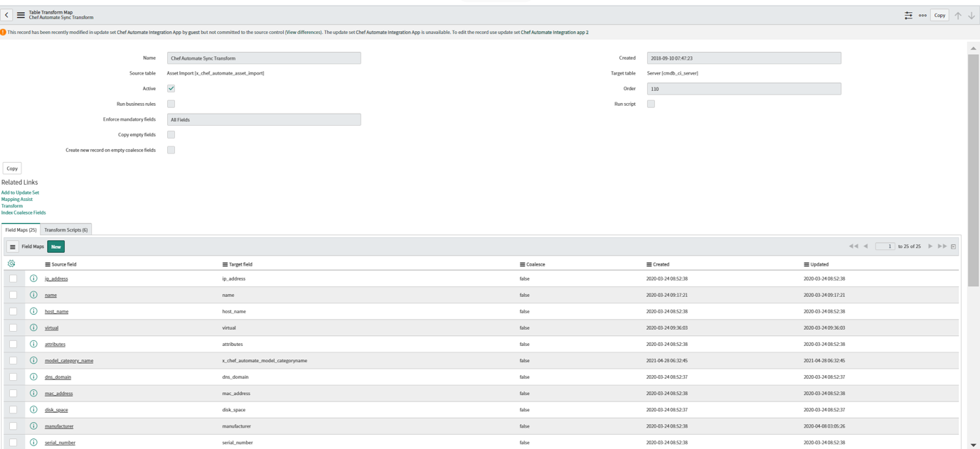This screenshot has height=449, width=980.
Task: Open the info preview icon beside ip_address
Action: click(33, 278)
